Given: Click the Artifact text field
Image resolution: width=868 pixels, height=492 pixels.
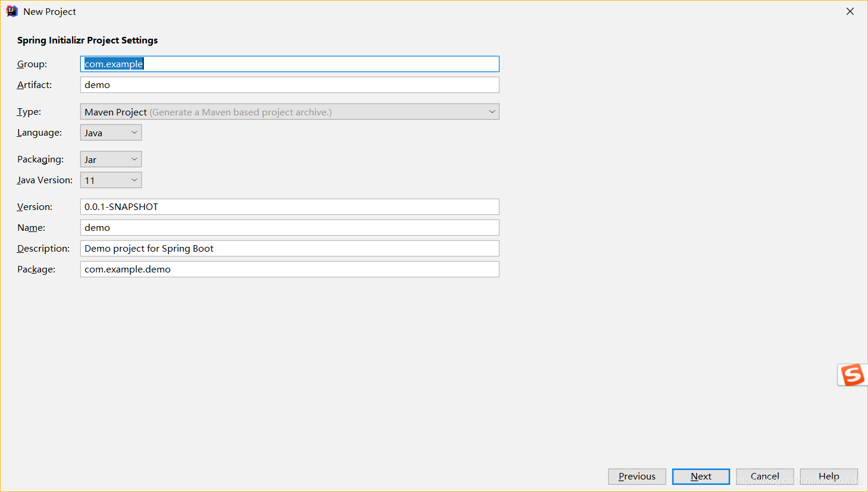Looking at the screenshot, I should coord(290,85).
